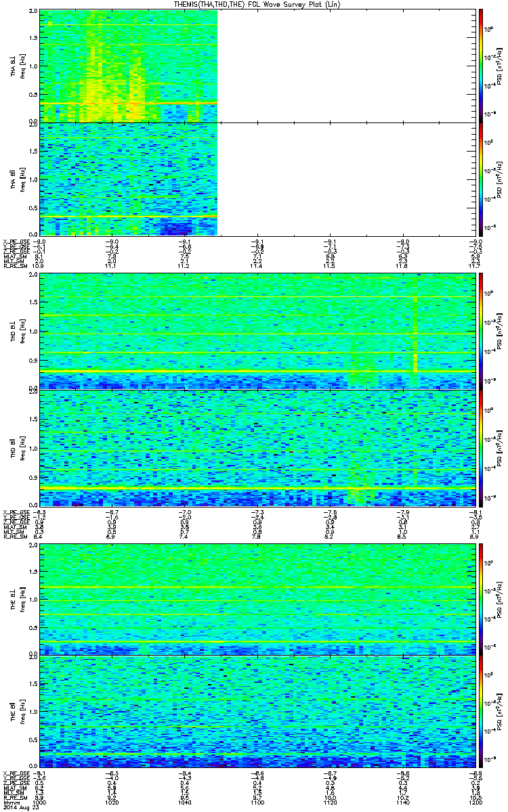The width and height of the screenshot is (508, 812).
Task: Click the THD BL spectrogram panel
Action: 257,331
